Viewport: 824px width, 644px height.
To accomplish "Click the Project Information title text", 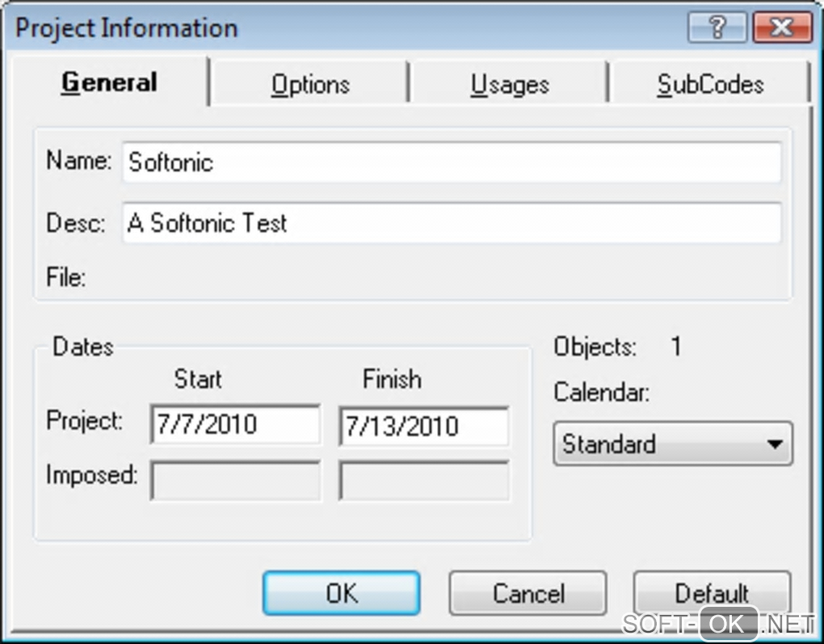I will (x=126, y=27).
